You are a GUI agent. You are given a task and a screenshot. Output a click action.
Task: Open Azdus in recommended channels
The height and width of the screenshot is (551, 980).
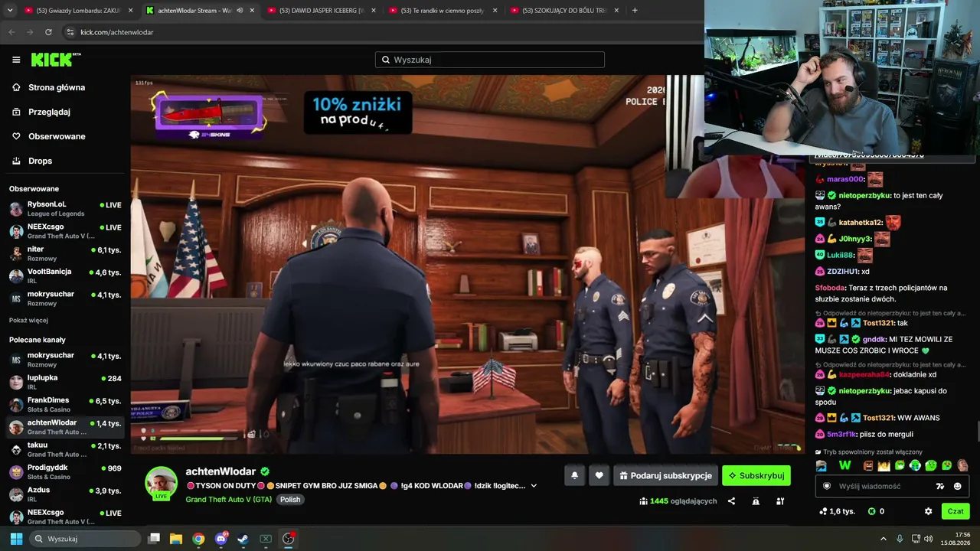click(65, 494)
